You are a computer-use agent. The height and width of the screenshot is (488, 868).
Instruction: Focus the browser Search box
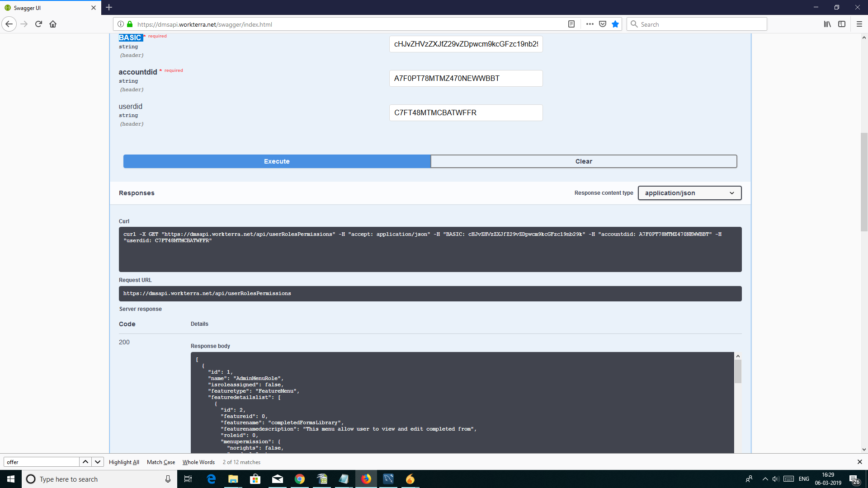[x=697, y=24]
